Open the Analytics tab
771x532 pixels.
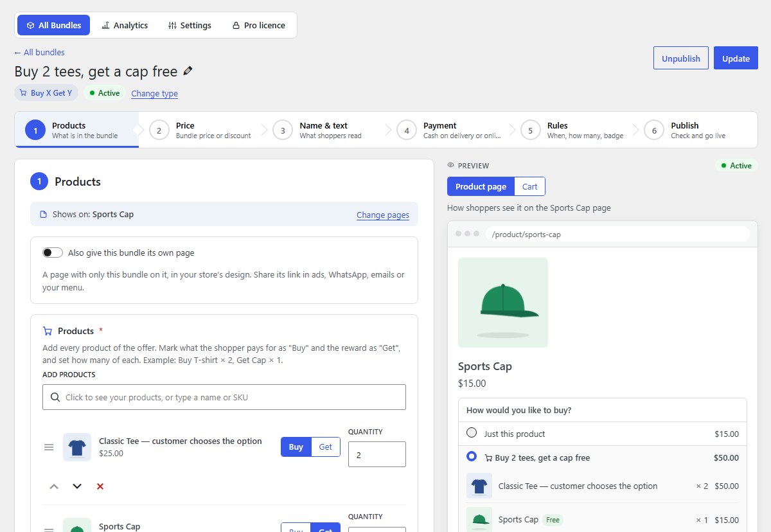pos(125,25)
